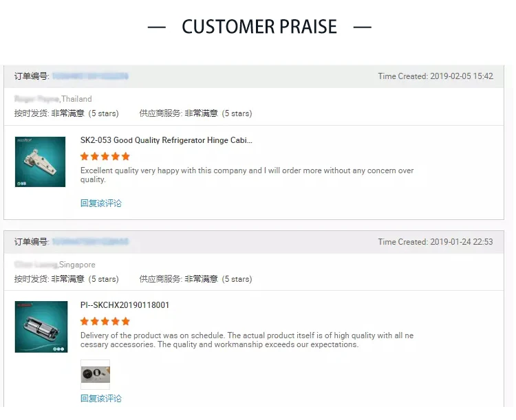Click the reply link under the Thailand review
This screenshot has height=420, width=516.
point(101,203)
